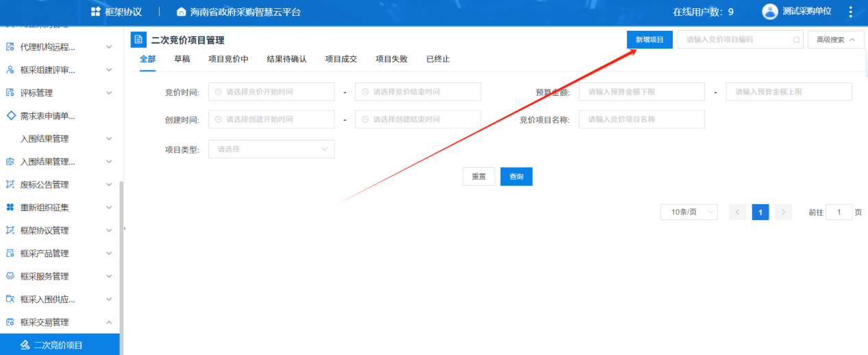Expand the 评标管理 menu chevron

click(109, 93)
